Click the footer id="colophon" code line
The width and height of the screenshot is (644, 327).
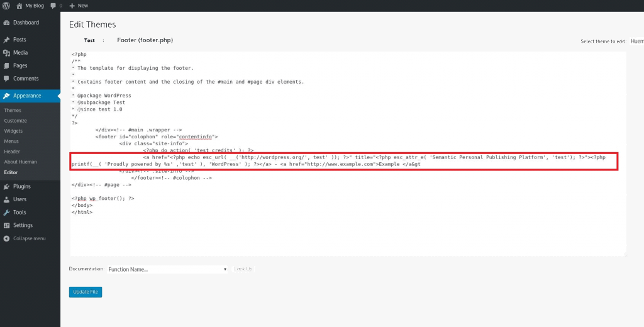point(157,137)
